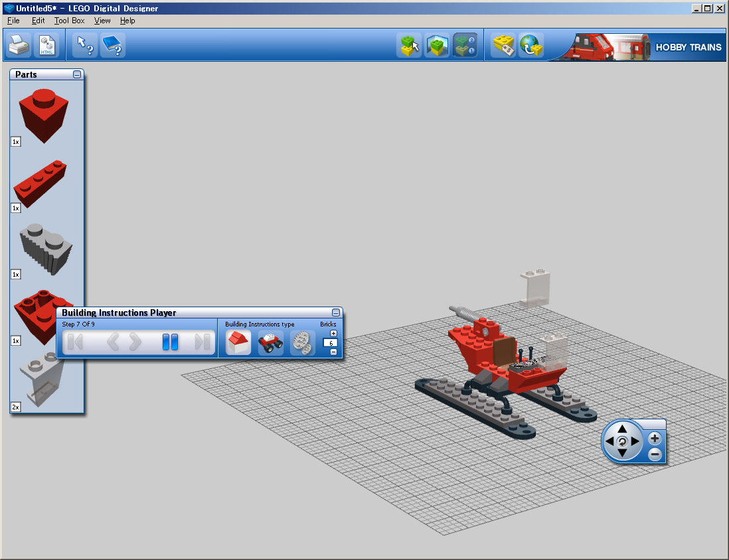Click the Building Instructions type label
The image size is (729, 560).
tap(260, 324)
